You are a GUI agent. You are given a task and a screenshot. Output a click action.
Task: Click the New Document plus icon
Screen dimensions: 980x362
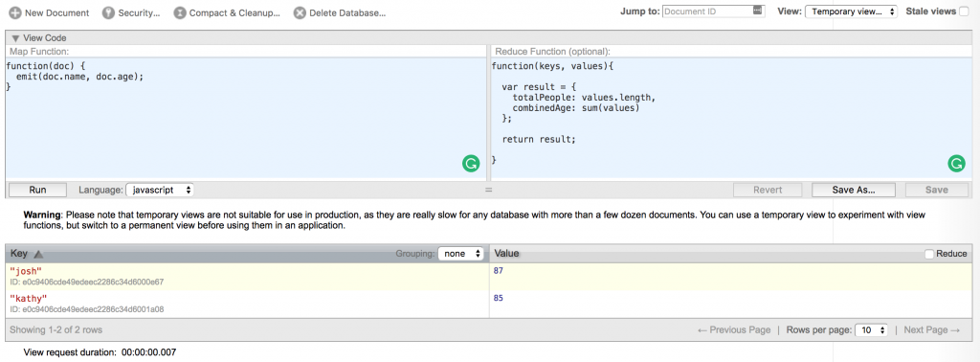pyautogui.click(x=14, y=12)
